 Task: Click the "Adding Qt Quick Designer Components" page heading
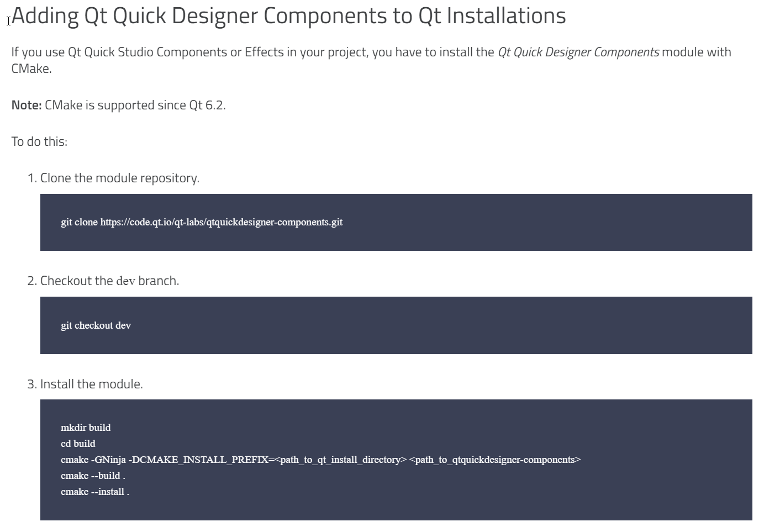click(x=288, y=16)
